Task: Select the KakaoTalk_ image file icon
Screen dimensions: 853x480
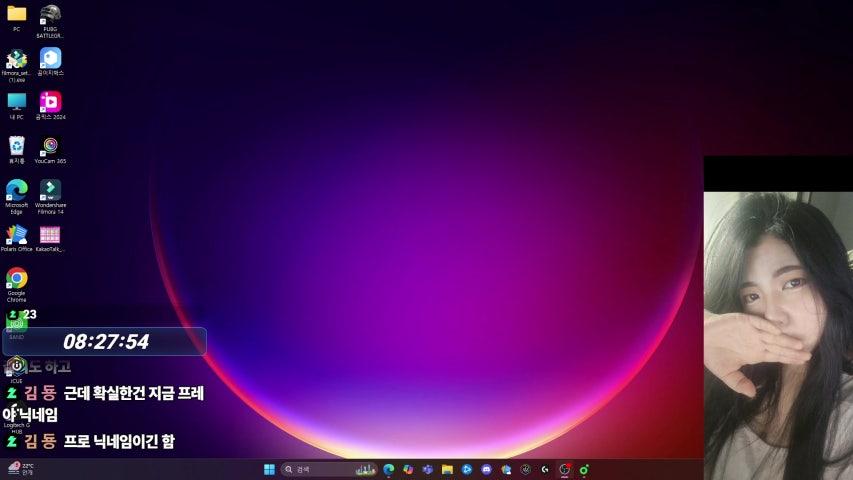Action: pyautogui.click(x=50, y=239)
